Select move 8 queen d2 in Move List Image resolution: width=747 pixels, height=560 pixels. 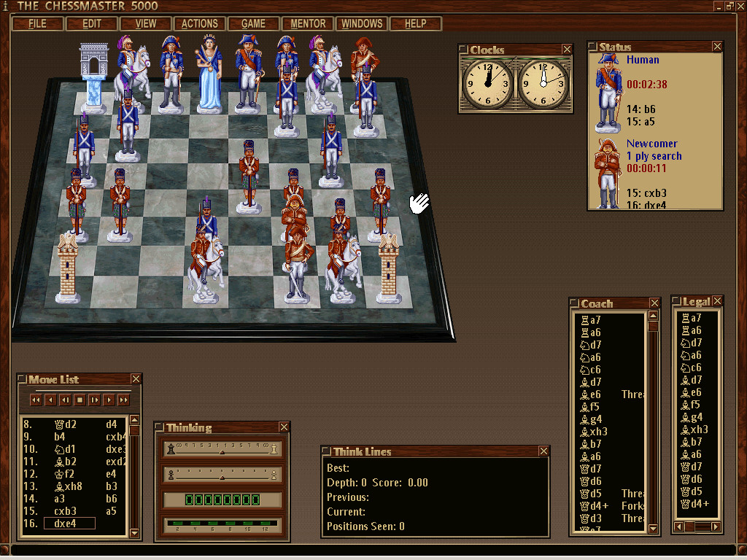coord(65,424)
